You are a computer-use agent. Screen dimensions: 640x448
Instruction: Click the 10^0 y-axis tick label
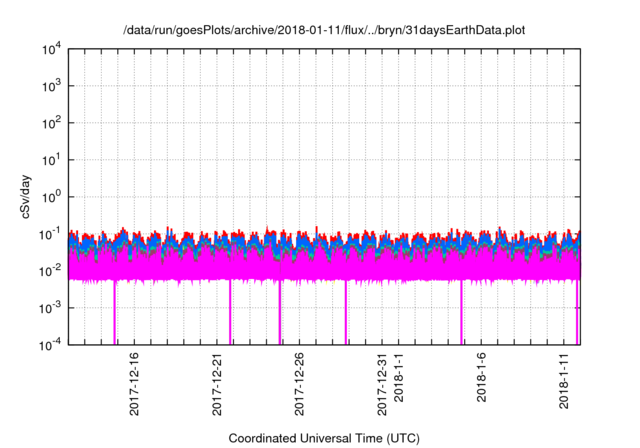(x=52, y=197)
